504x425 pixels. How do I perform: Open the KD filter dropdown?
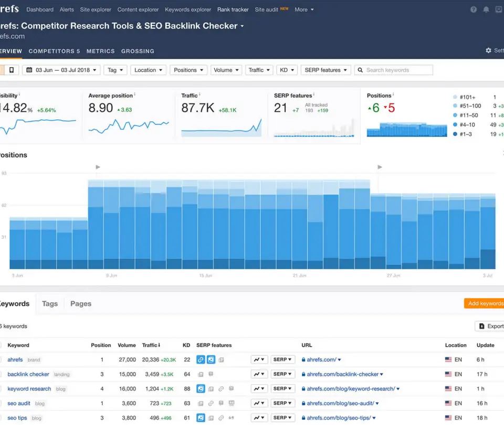point(287,70)
